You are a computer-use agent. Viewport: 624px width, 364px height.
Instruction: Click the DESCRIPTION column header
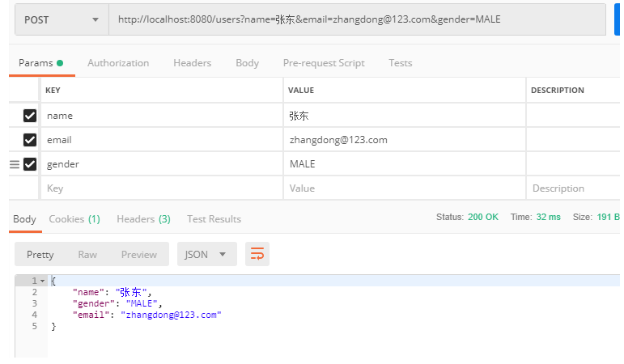pyautogui.click(x=558, y=91)
